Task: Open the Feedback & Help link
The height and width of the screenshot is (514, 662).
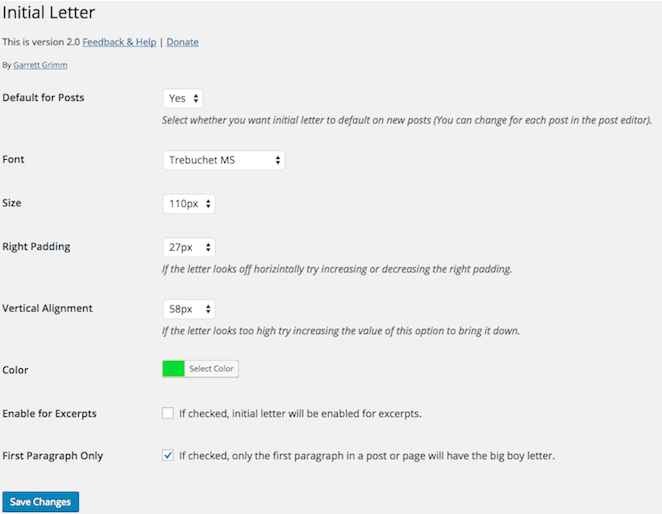Action: pos(119,42)
